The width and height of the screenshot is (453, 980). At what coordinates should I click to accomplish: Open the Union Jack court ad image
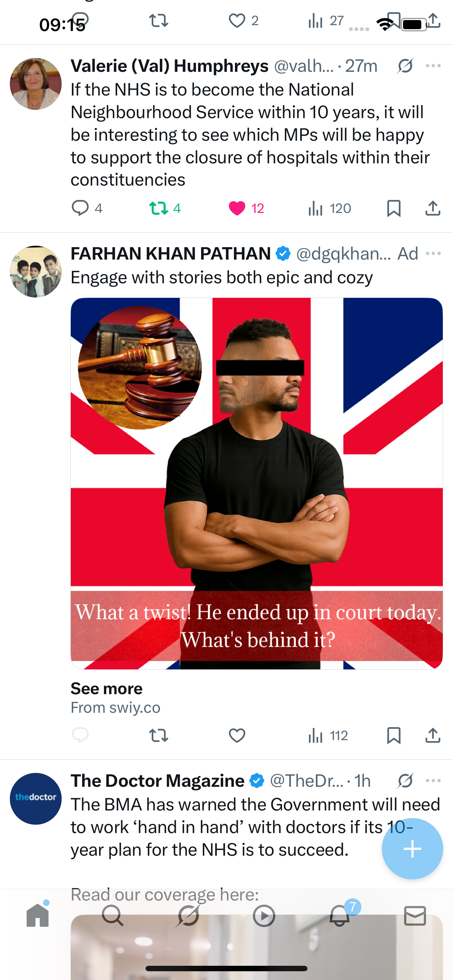point(256,483)
